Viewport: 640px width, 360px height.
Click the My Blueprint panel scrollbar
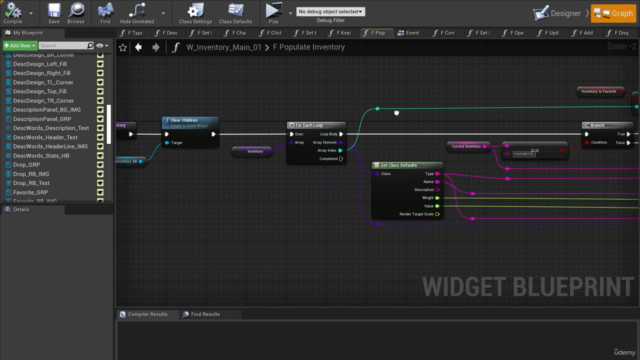point(109,124)
